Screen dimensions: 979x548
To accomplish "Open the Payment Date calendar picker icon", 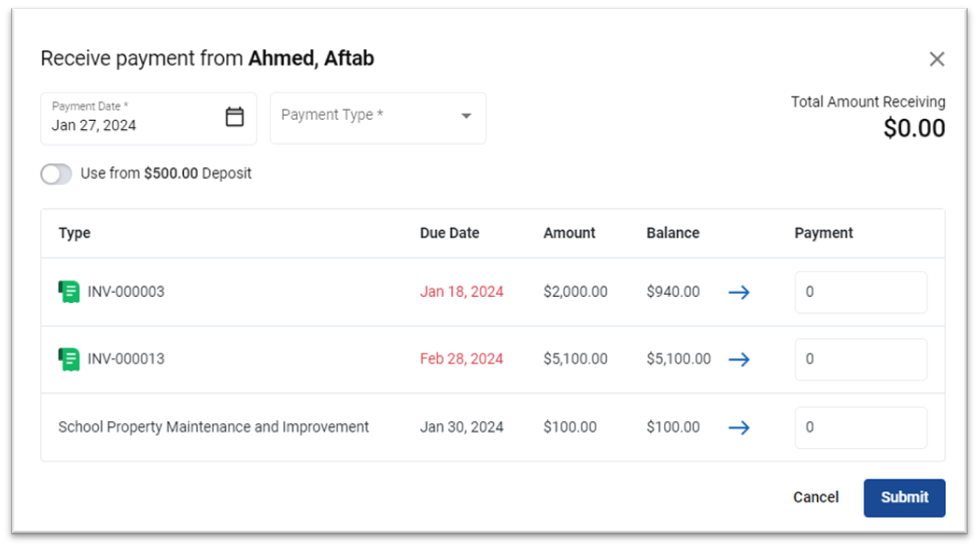I will click(234, 117).
